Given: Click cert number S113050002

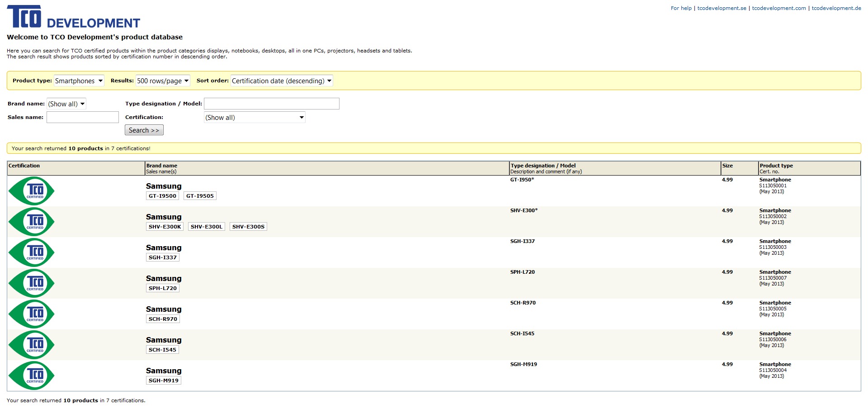Looking at the screenshot, I should [x=773, y=216].
